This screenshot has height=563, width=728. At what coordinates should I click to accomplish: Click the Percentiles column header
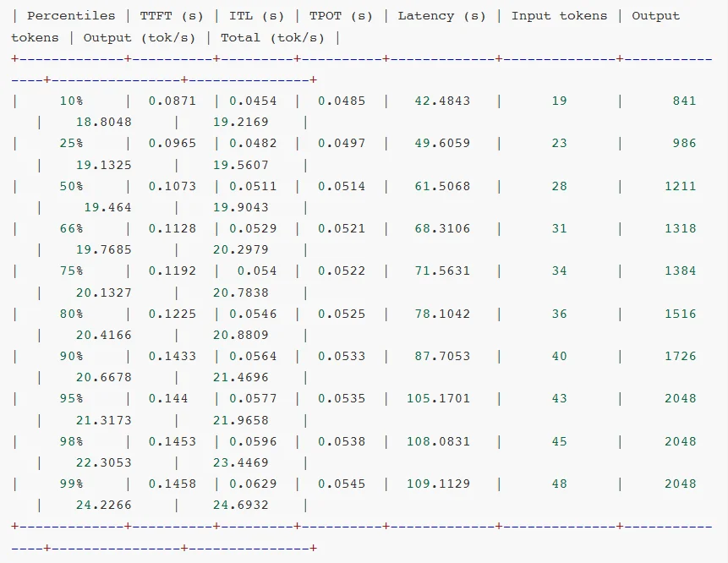[x=71, y=16]
